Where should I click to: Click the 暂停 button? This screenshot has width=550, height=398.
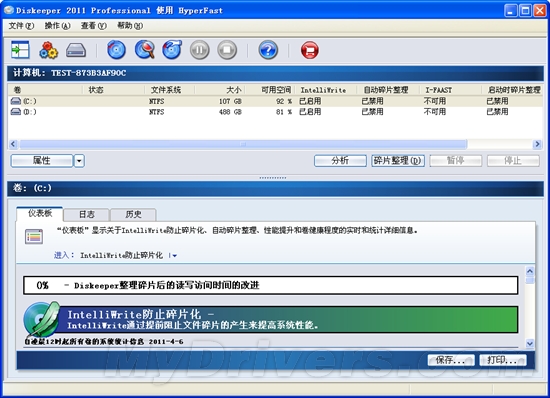point(456,161)
